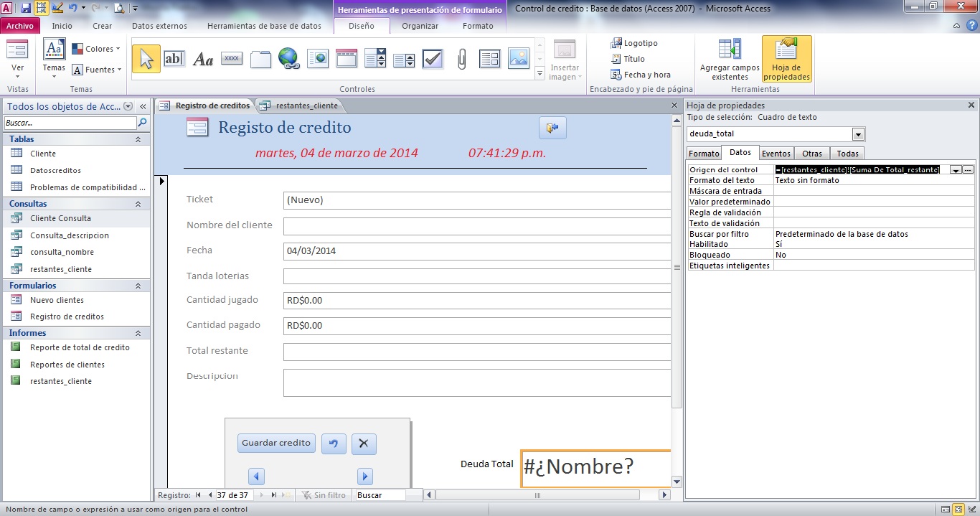Screen dimensions: 980x516
Task: Go to previous record with form's left arrow
Action: click(x=257, y=477)
